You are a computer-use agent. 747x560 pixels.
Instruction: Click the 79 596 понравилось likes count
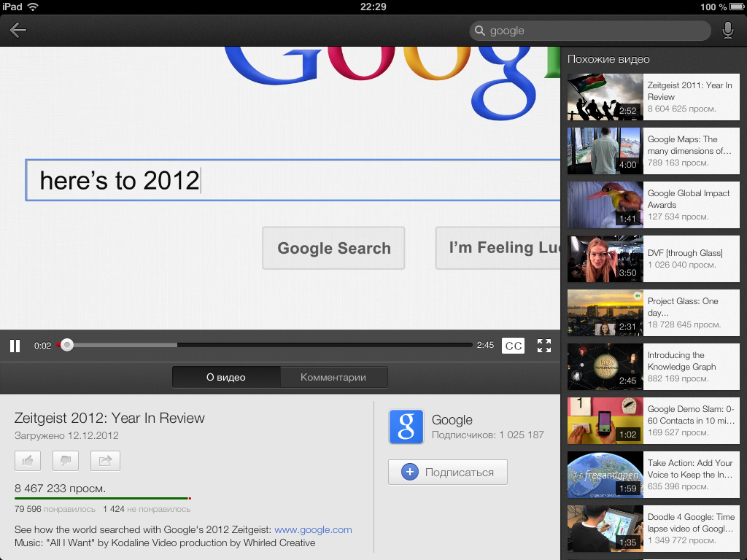pyautogui.click(x=55, y=509)
